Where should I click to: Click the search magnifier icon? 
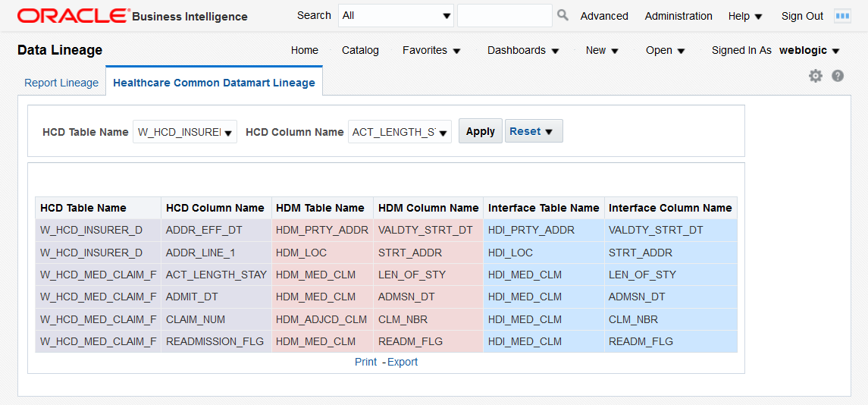(x=562, y=15)
